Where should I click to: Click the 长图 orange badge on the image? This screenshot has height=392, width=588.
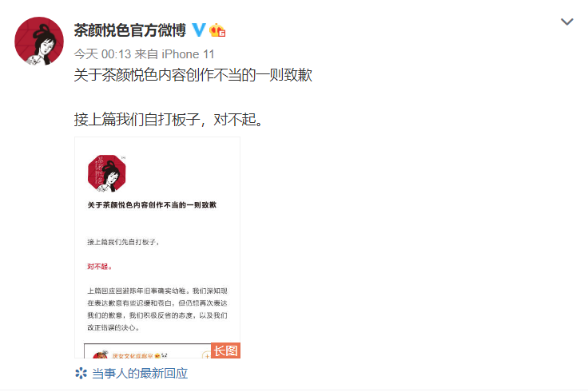click(x=225, y=350)
